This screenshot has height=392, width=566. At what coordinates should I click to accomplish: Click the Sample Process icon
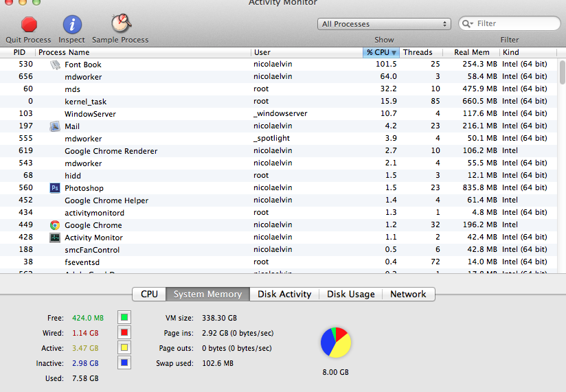click(x=121, y=23)
